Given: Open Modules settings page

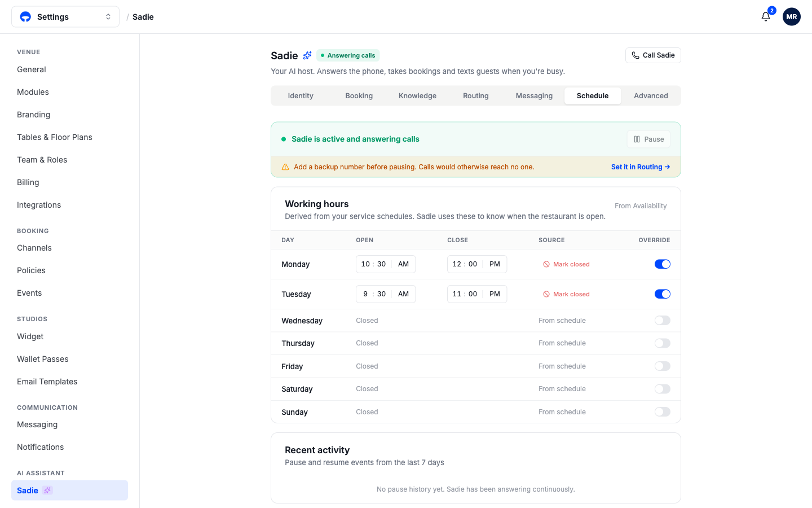Looking at the screenshot, I should point(69,92).
